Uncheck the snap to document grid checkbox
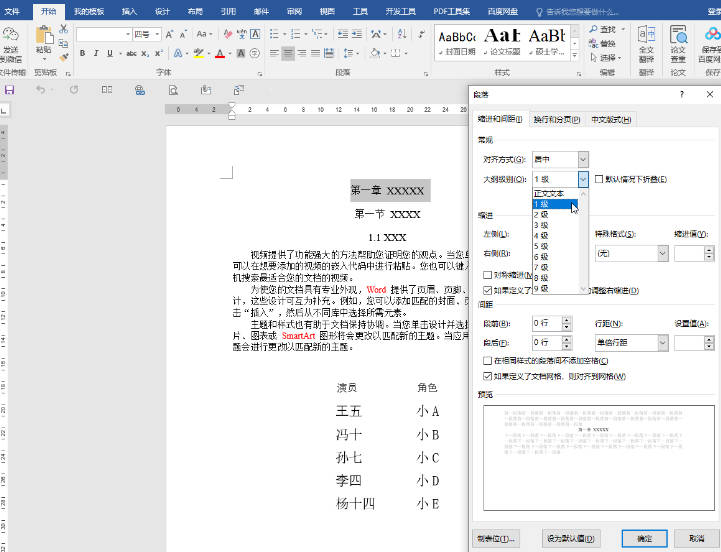The height and width of the screenshot is (552, 721). 487,376
